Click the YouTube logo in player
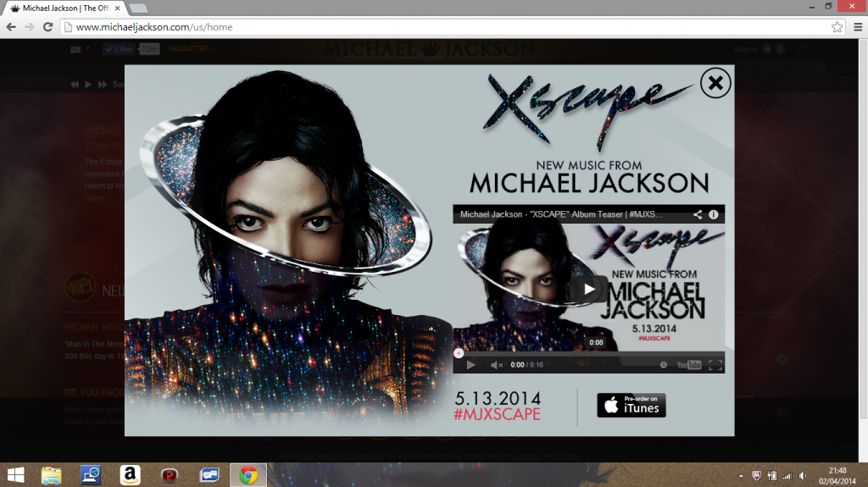Image resolution: width=868 pixels, height=487 pixels. (x=688, y=365)
